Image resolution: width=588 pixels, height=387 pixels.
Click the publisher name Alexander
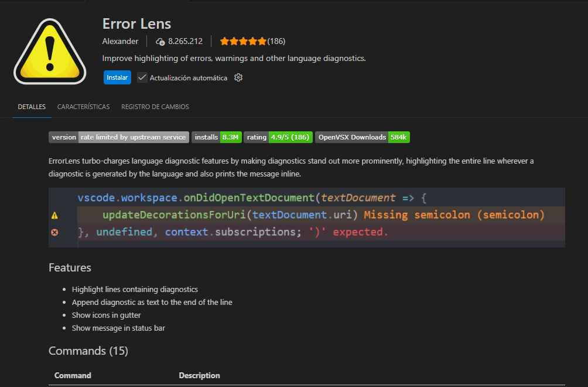tap(120, 41)
